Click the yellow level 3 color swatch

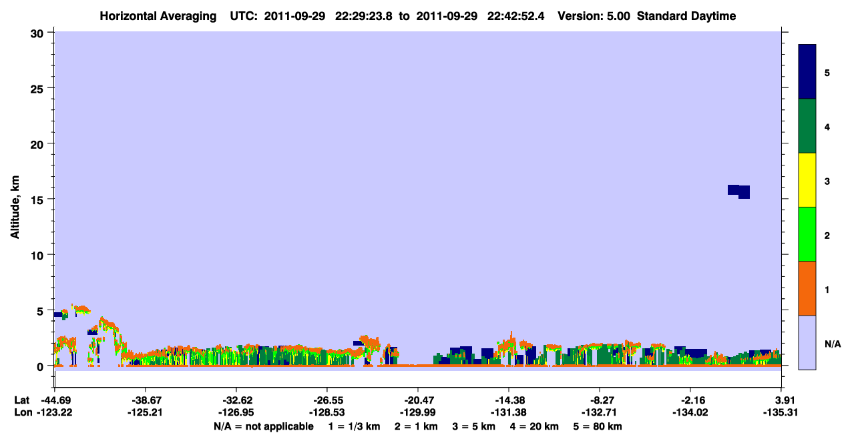click(x=807, y=180)
